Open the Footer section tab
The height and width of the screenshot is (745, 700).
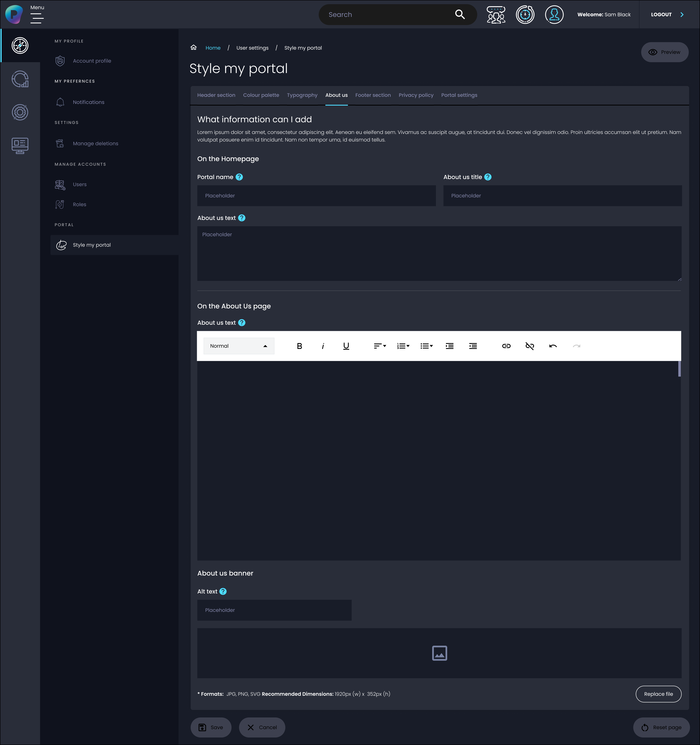coord(373,95)
